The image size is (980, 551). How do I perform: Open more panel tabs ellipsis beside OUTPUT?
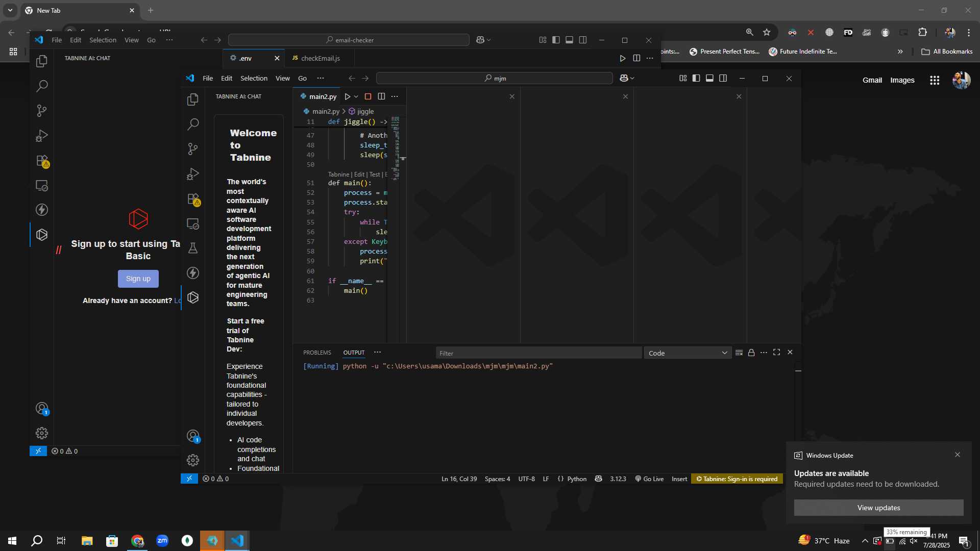click(x=377, y=353)
